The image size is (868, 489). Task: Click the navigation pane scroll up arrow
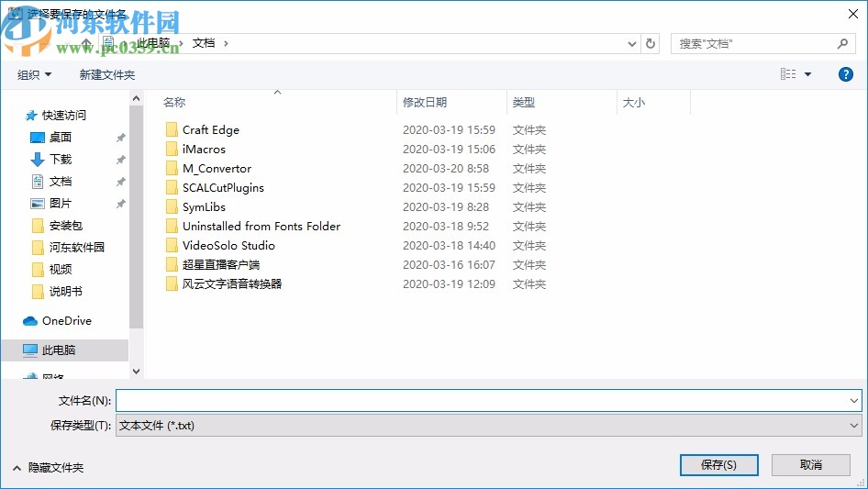136,98
